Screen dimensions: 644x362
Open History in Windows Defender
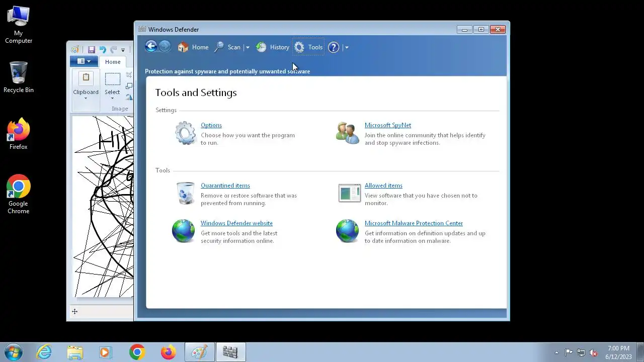(273, 47)
